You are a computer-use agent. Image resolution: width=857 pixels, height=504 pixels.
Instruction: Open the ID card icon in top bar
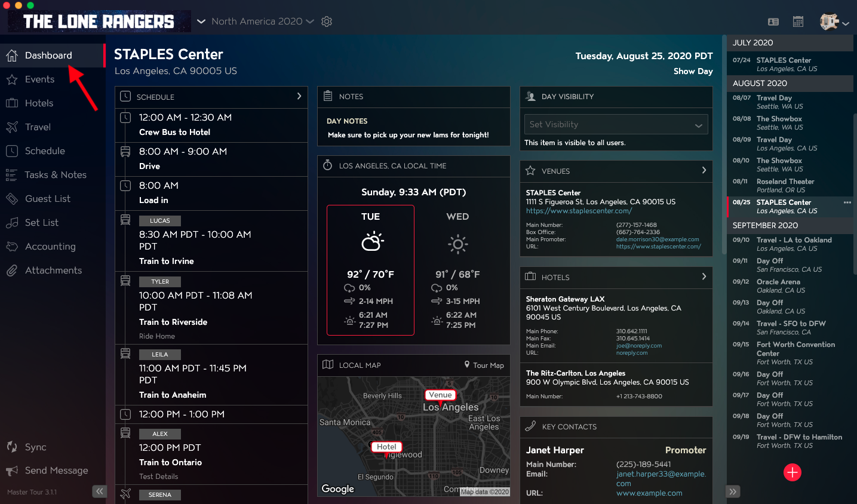(x=773, y=22)
